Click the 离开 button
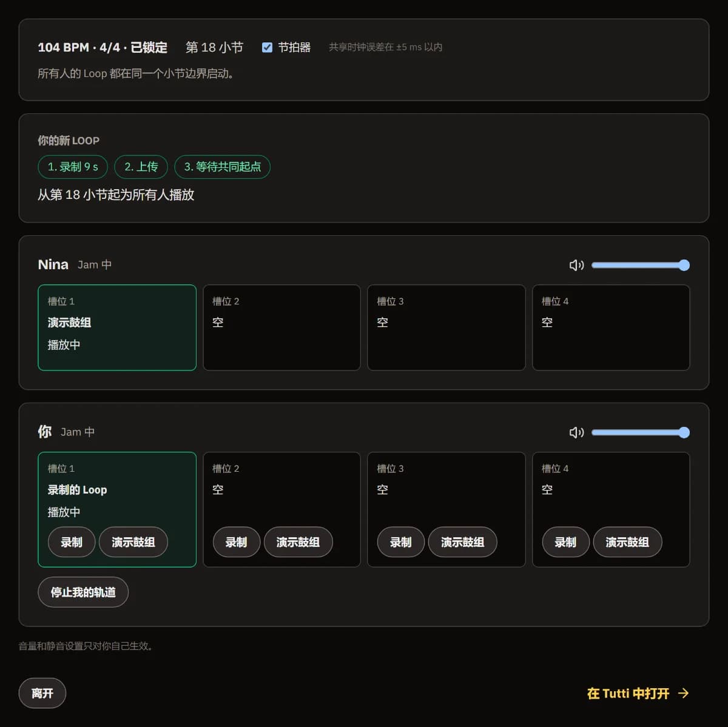Screen dimensions: 728x727 [42, 693]
